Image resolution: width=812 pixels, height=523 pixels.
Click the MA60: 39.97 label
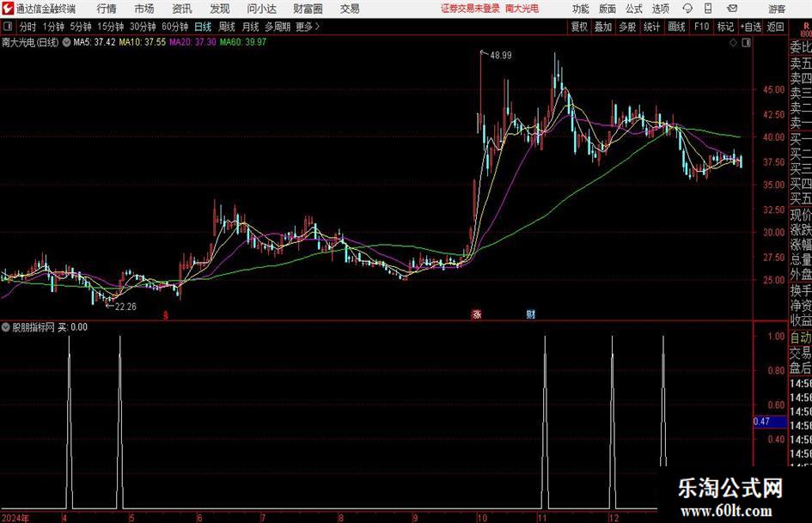pos(243,42)
